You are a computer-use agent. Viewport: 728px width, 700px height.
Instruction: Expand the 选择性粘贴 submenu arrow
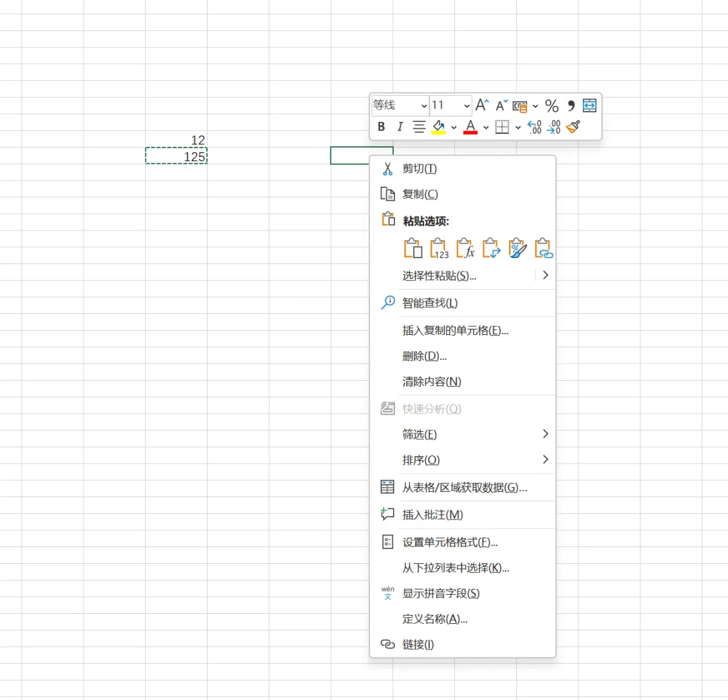coord(545,276)
